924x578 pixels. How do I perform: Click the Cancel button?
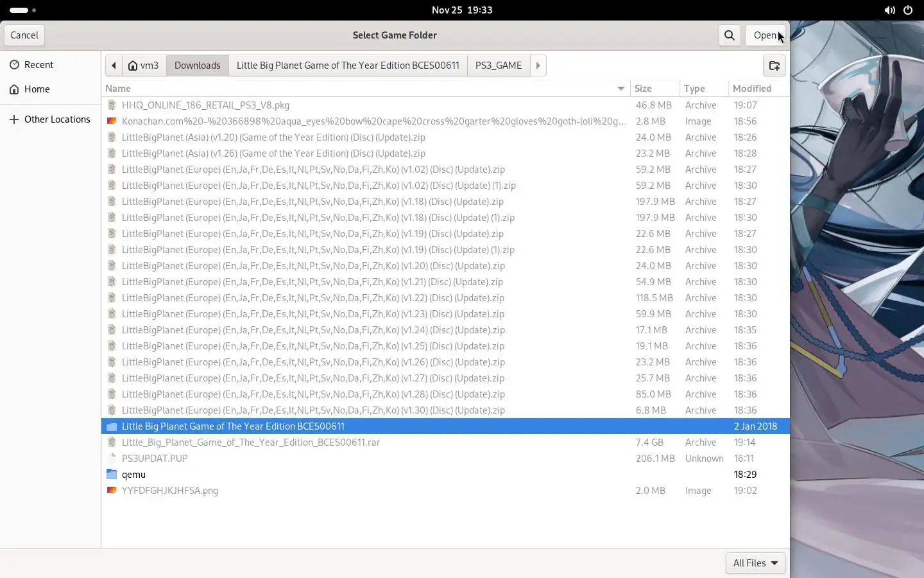pyautogui.click(x=24, y=35)
